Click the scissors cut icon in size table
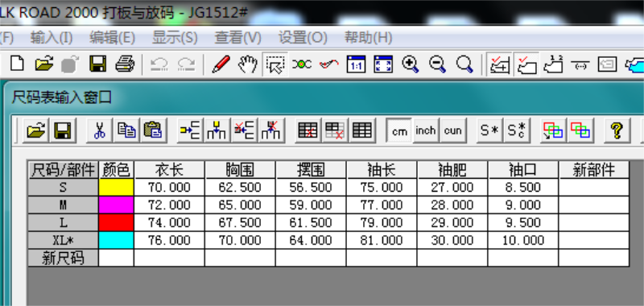The image size is (644, 306). [x=99, y=130]
